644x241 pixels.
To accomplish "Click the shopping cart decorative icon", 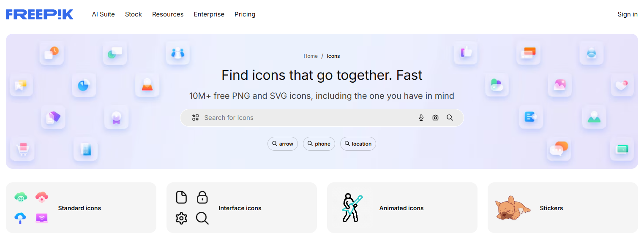I will pyautogui.click(x=22, y=149).
